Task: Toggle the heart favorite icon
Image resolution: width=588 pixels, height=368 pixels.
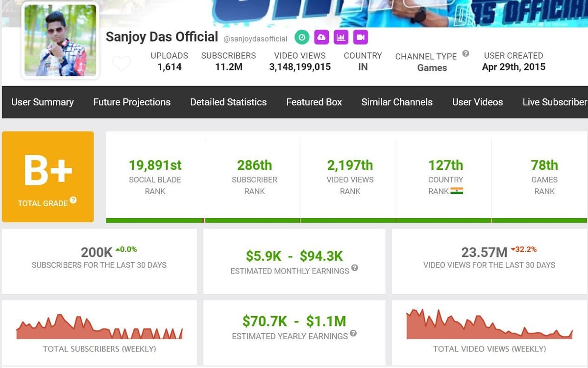Action: pos(122,64)
